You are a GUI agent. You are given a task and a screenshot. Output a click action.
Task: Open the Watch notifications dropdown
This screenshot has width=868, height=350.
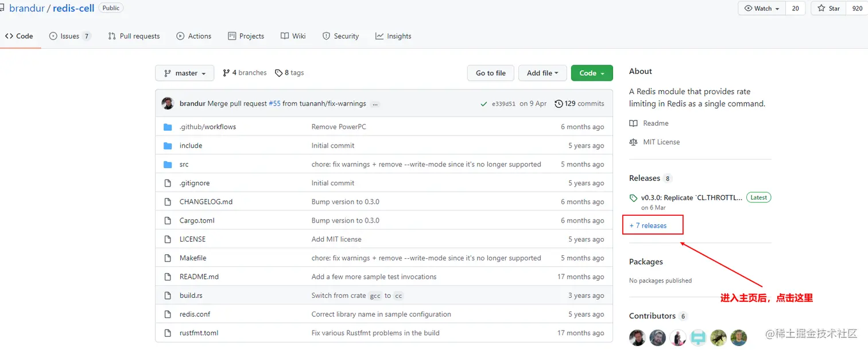pyautogui.click(x=762, y=8)
